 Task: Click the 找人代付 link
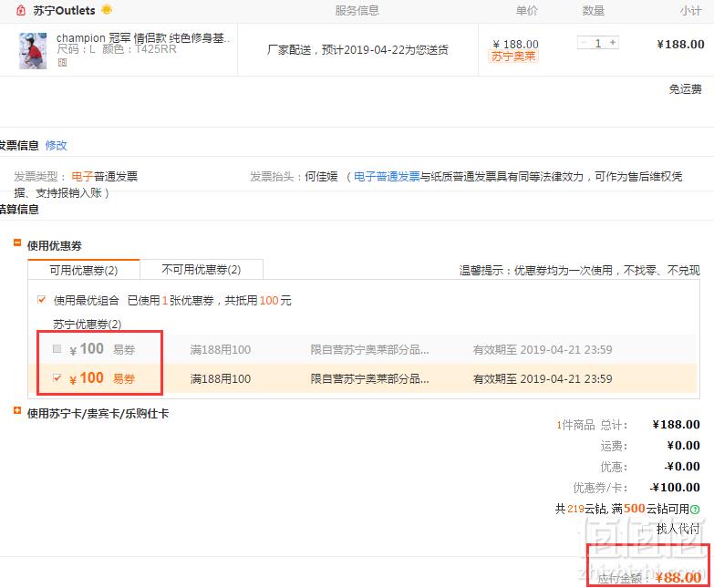tap(678, 529)
